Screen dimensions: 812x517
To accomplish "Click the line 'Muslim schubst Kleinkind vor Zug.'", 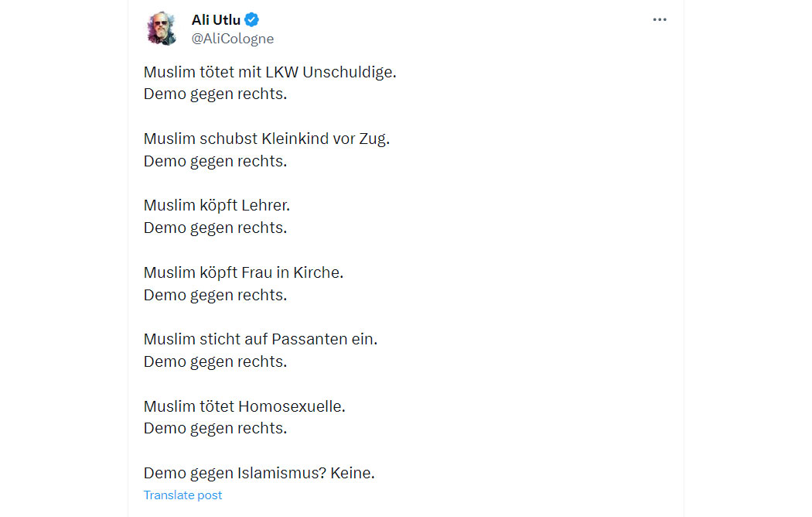I will [x=267, y=139].
